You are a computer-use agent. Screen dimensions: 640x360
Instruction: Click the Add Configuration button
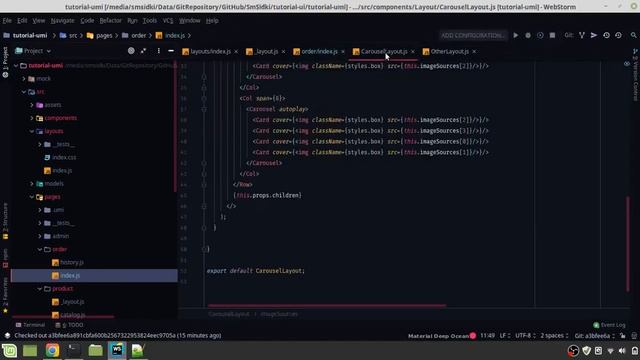pyautogui.click(x=472, y=36)
